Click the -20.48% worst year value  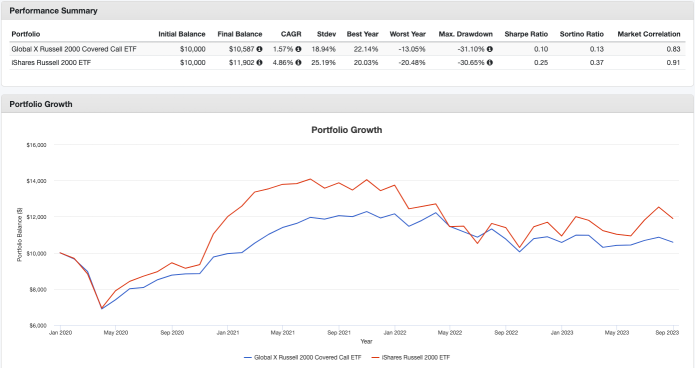(x=412, y=63)
